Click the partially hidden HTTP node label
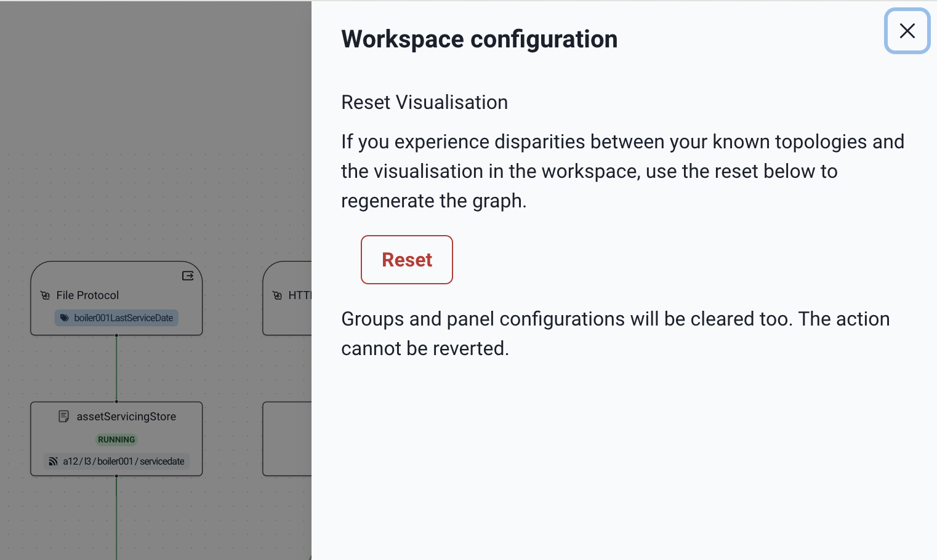937x560 pixels. (x=300, y=295)
